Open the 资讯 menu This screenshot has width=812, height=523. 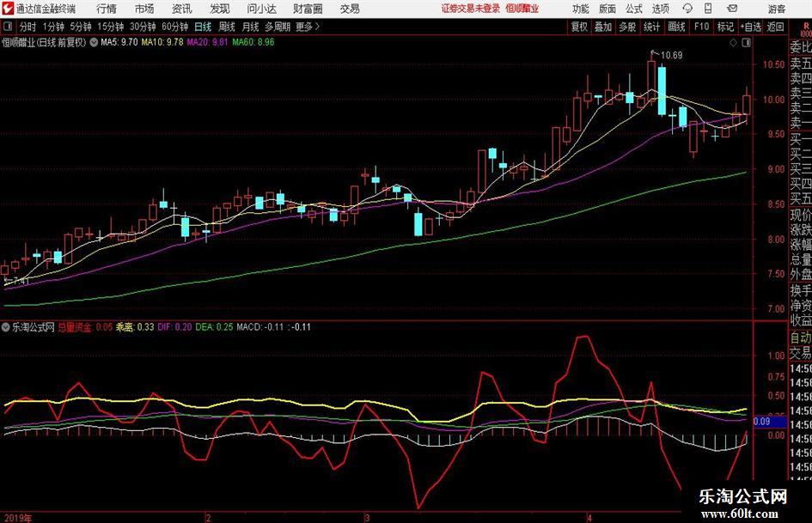[182, 9]
